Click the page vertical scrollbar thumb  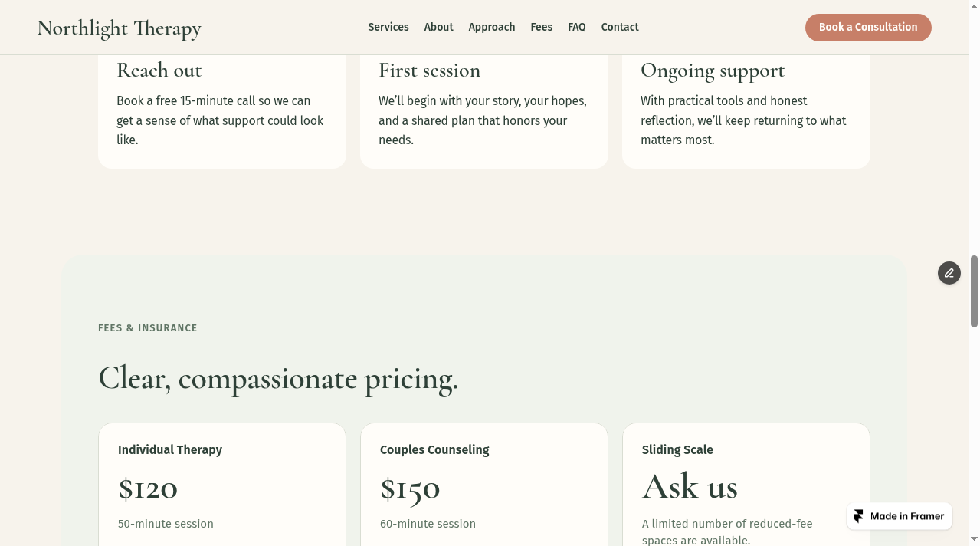pos(975,291)
